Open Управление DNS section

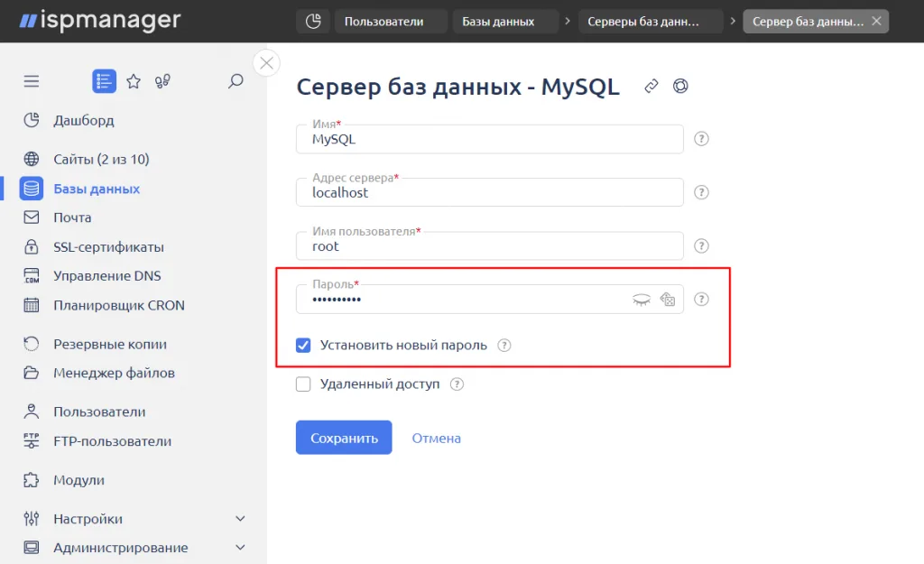coord(107,276)
